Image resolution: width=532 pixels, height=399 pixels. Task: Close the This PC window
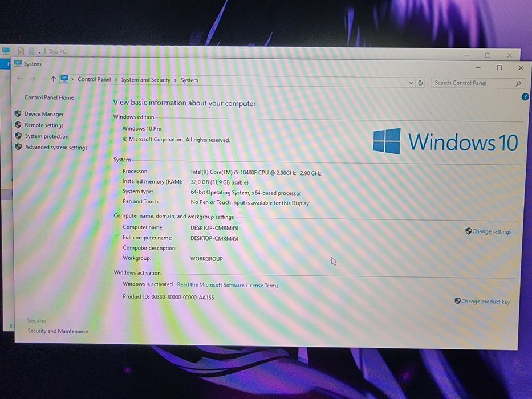tap(509, 55)
